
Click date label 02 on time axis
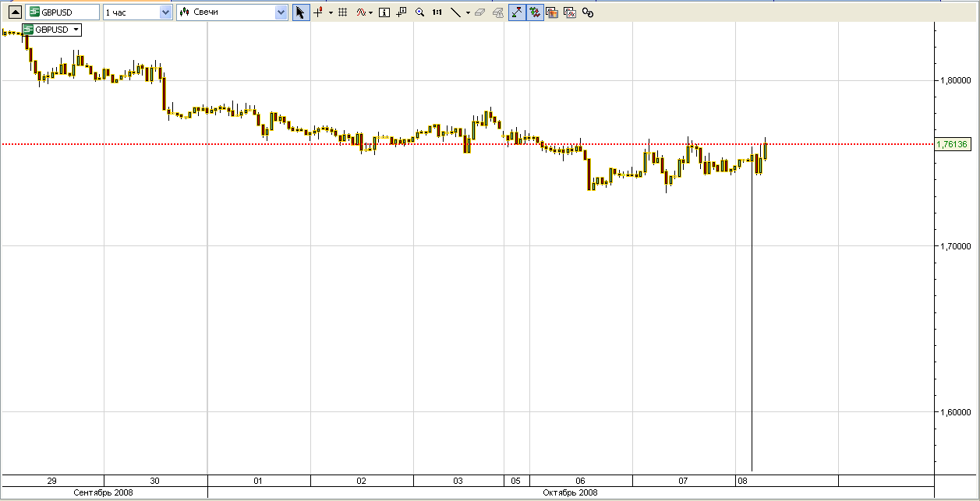[362, 481]
